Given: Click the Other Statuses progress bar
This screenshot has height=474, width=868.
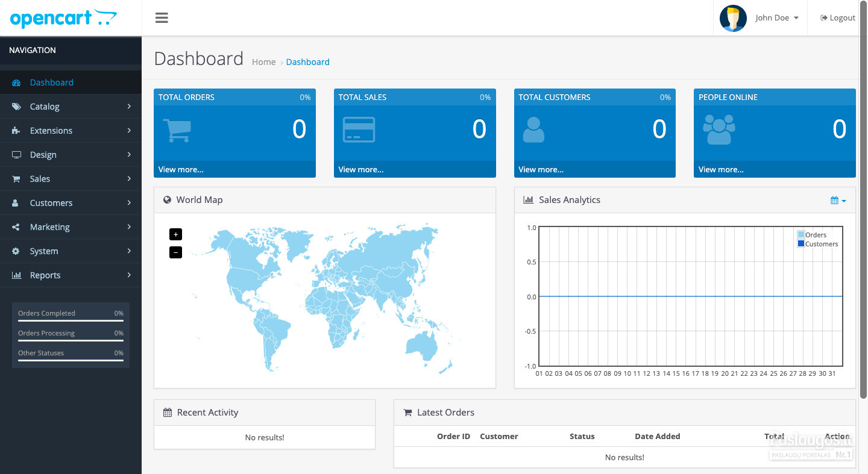Looking at the screenshot, I should point(71,361).
